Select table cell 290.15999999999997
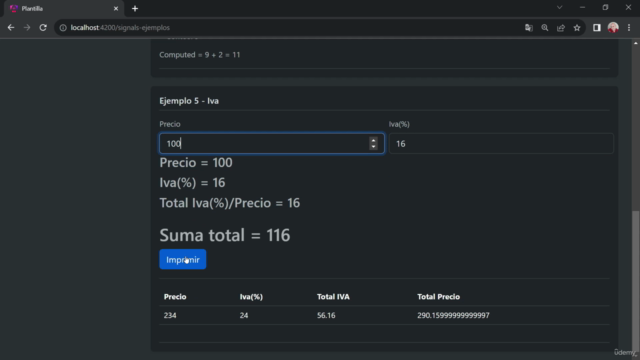The image size is (640, 360). pyautogui.click(x=453, y=315)
